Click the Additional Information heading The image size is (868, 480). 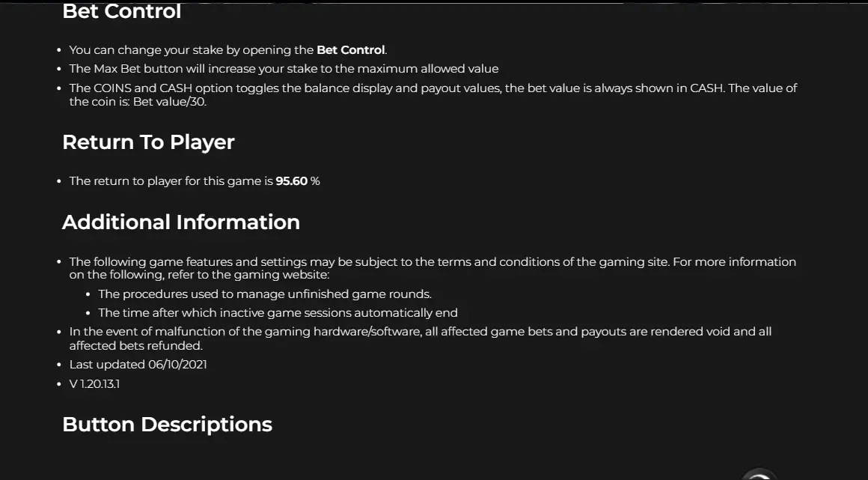point(181,222)
